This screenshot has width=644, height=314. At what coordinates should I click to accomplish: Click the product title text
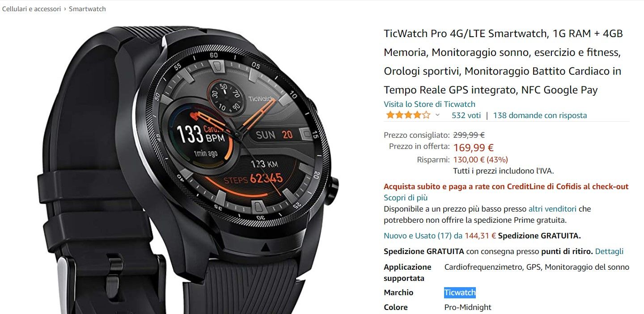click(x=503, y=62)
